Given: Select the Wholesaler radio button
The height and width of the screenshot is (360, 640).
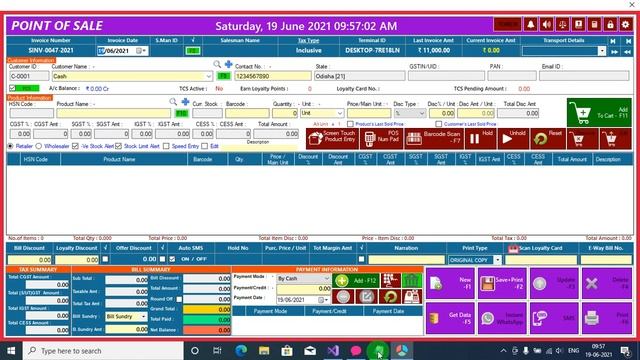Looking at the screenshot, I should coord(38,146).
